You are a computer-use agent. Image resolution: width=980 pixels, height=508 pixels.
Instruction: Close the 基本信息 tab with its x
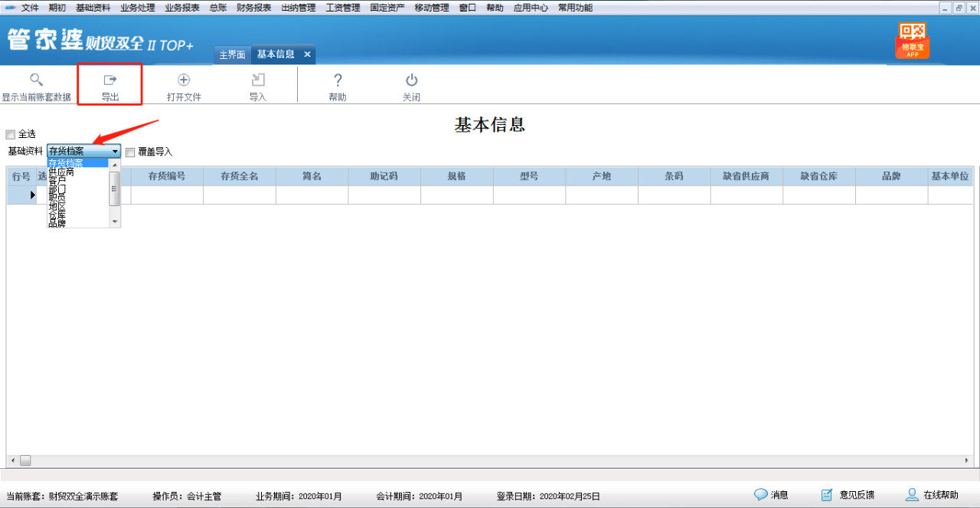pyautogui.click(x=307, y=54)
